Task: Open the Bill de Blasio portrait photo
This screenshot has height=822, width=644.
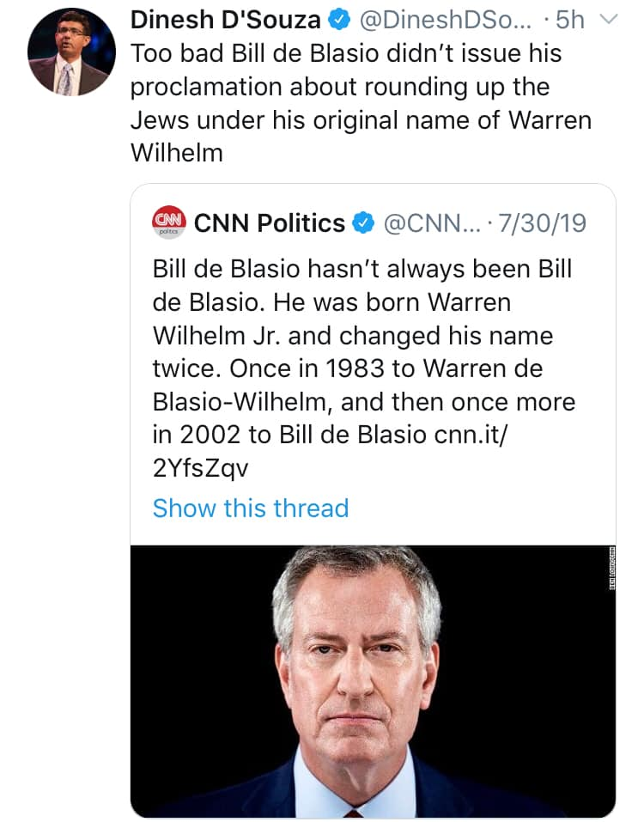Action: click(x=372, y=680)
